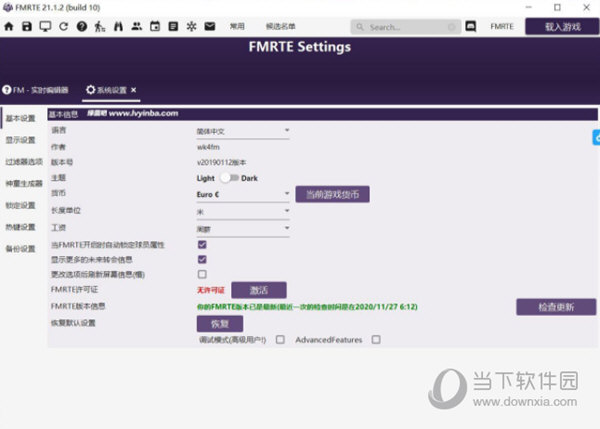This screenshot has width=600, height=429.
Task: Click the blue share widget at right edge
Action: 596,138
